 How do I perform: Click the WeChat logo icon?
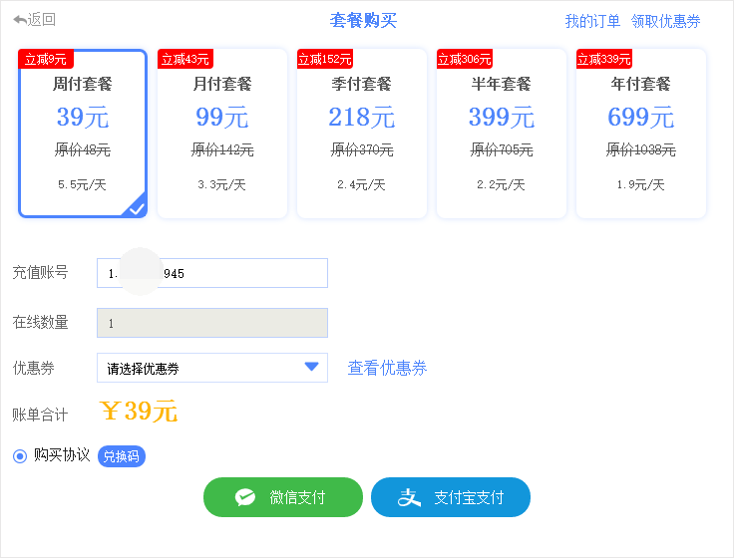tap(244, 497)
